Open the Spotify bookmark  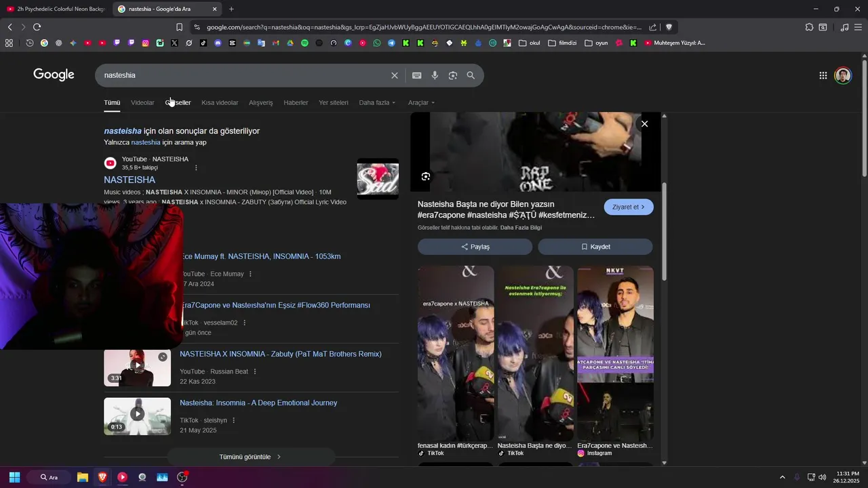coord(304,43)
